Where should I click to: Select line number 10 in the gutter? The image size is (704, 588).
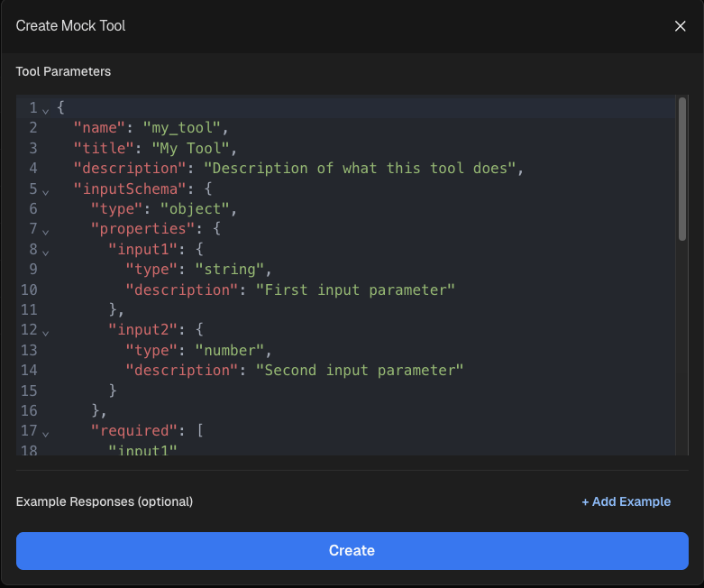[28, 289]
